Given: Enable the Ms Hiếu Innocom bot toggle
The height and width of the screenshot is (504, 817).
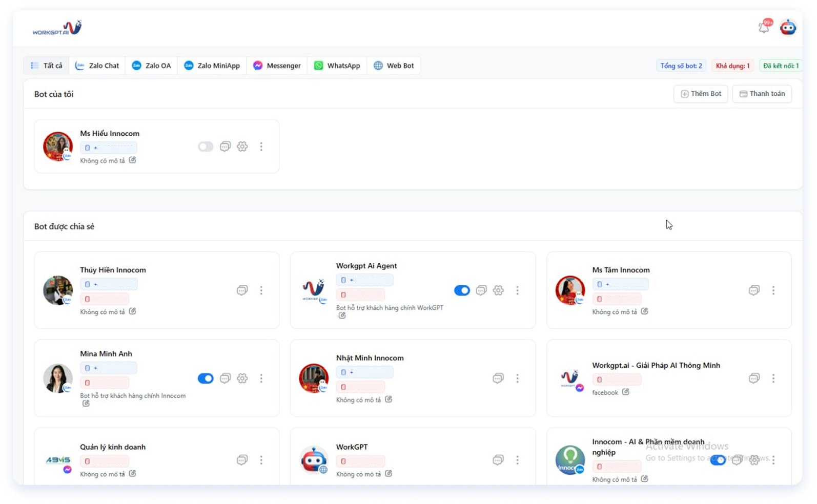Looking at the screenshot, I should (x=206, y=146).
